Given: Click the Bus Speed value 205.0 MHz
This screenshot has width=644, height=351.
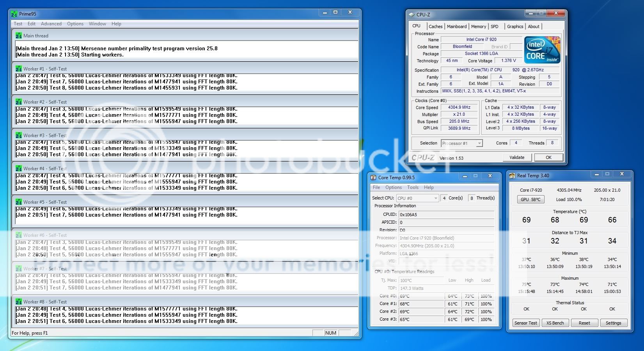Looking at the screenshot, I should (459, 121).
